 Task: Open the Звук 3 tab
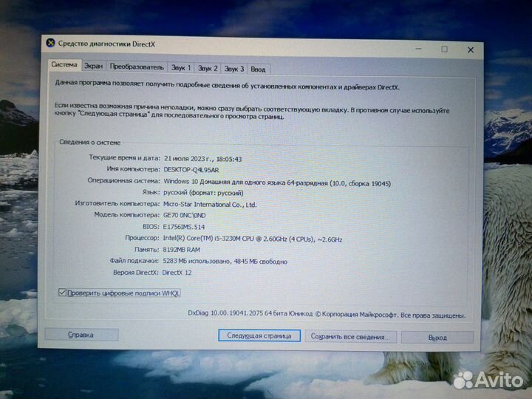pyautogui.click(x=233, y=69)
